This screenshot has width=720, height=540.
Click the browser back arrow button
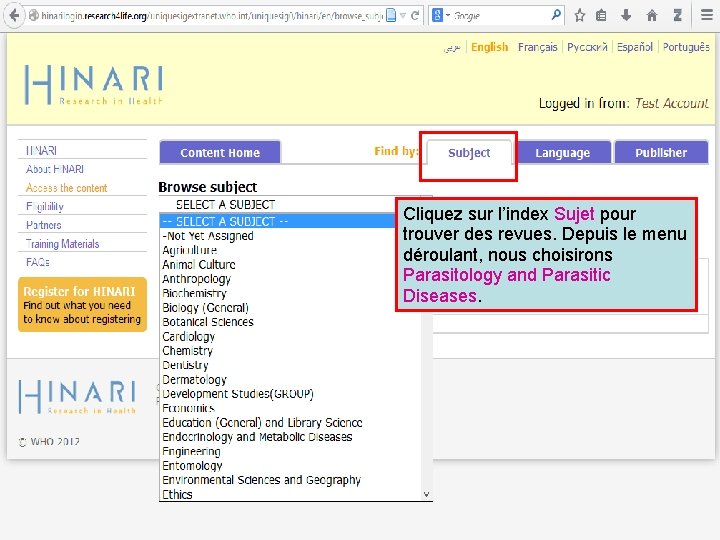[14, 16]
